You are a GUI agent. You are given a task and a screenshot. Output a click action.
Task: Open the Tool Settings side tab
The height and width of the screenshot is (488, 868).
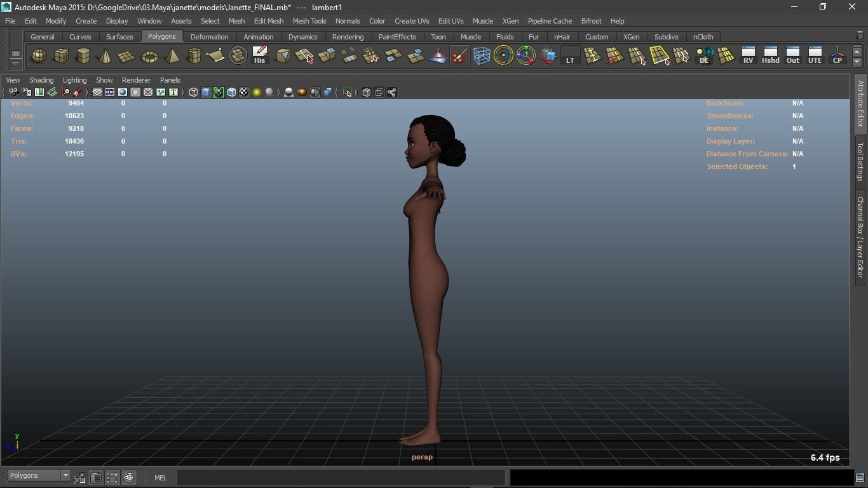pyautogui.click(x=860, y=161)
